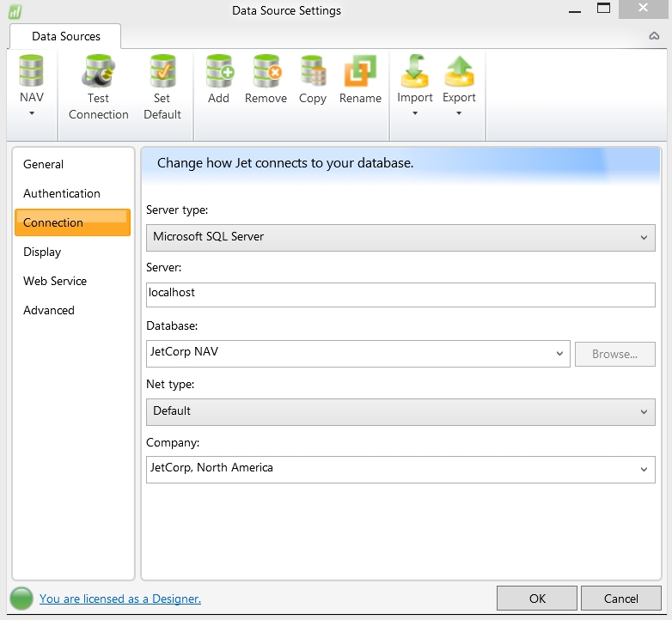
Task: Open the Company dropdown
Action: (400, 469)
